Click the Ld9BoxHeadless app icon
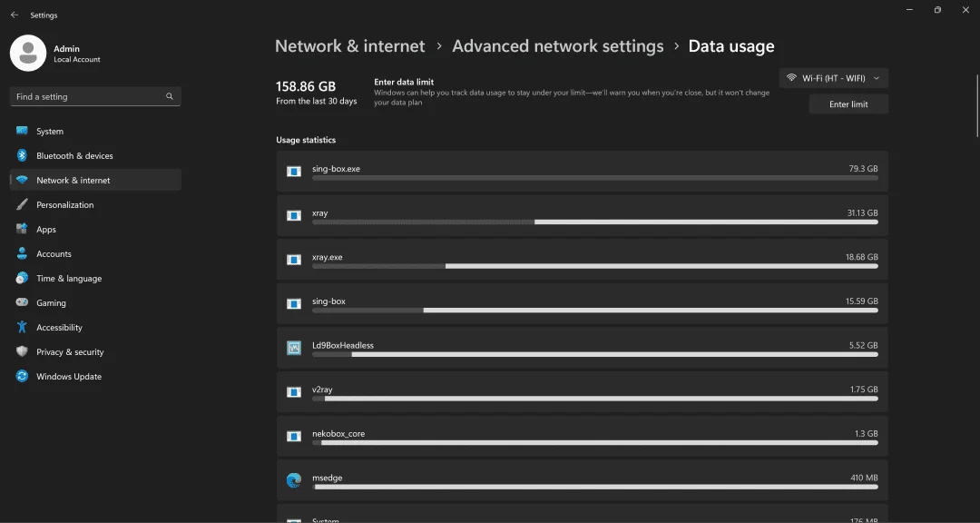The width and height of the screenshot is (980, 523). [x=294, y=348]
